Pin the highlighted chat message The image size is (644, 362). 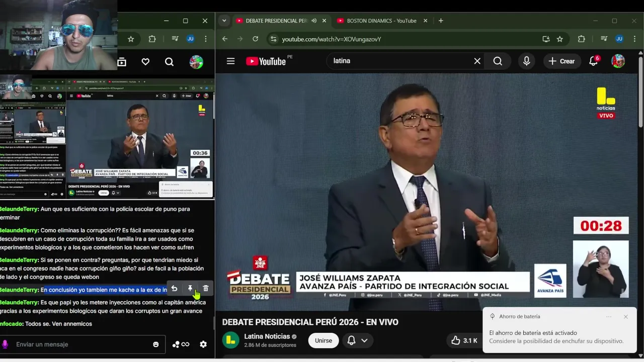tap(190, 289)
